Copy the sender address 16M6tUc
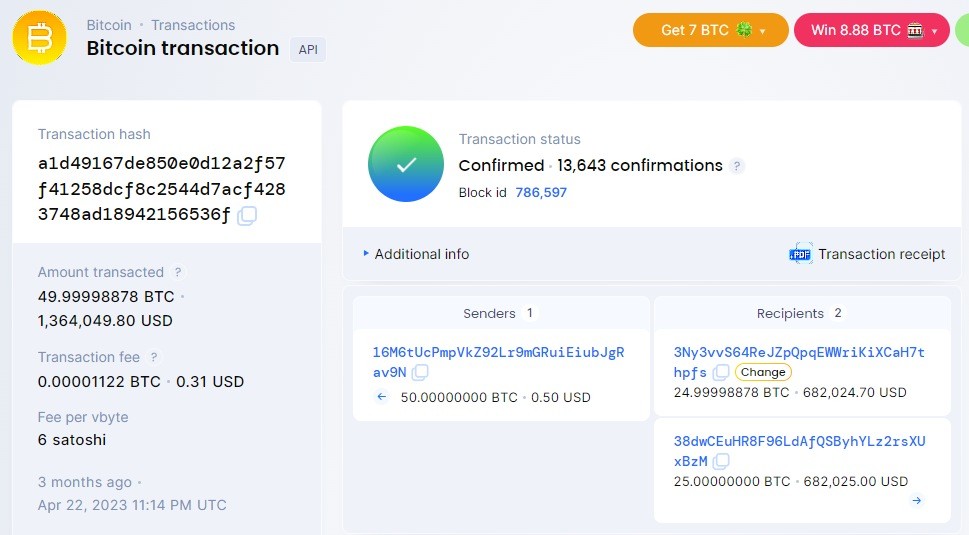Image resolution: width=969 pixels, height=535 pixels. pos(421,373)
